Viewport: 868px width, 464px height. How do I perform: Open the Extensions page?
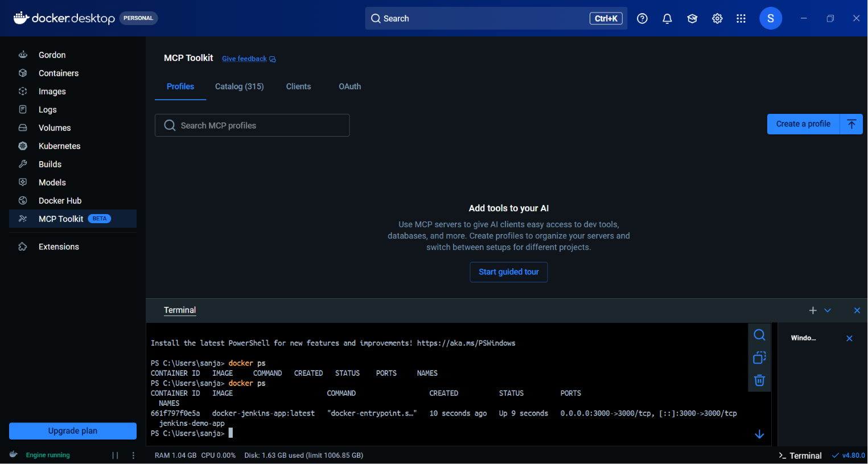click(73, 247)
